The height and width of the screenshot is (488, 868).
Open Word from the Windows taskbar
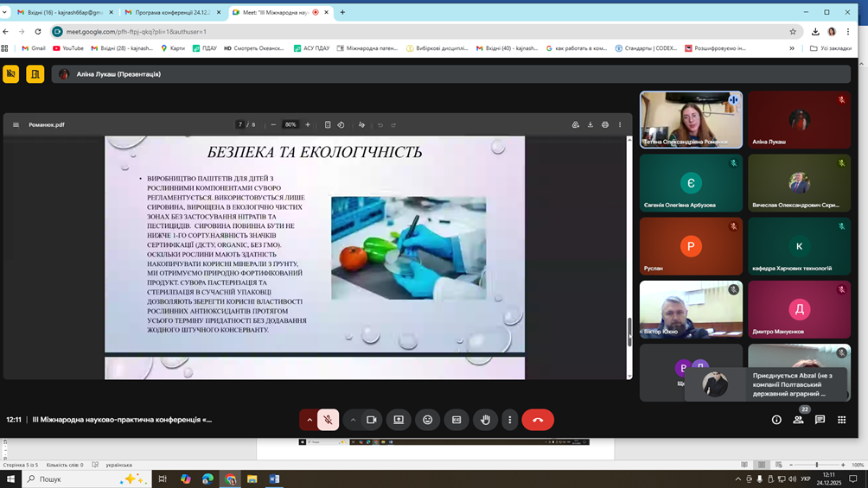275,478
